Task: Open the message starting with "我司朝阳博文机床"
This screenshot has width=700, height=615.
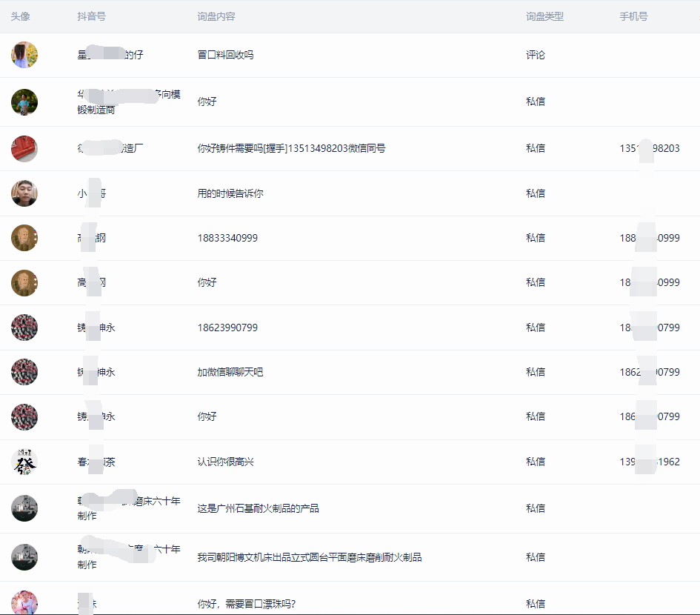Action: coord(309,557)
